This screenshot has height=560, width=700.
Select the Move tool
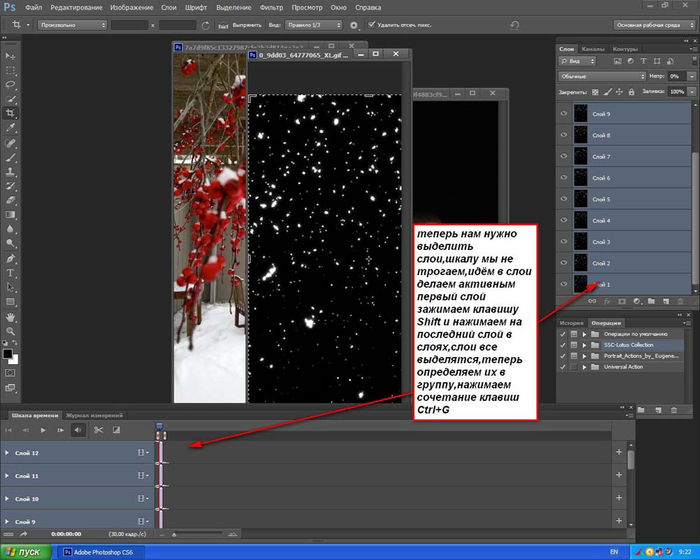[x=10, y=56]
